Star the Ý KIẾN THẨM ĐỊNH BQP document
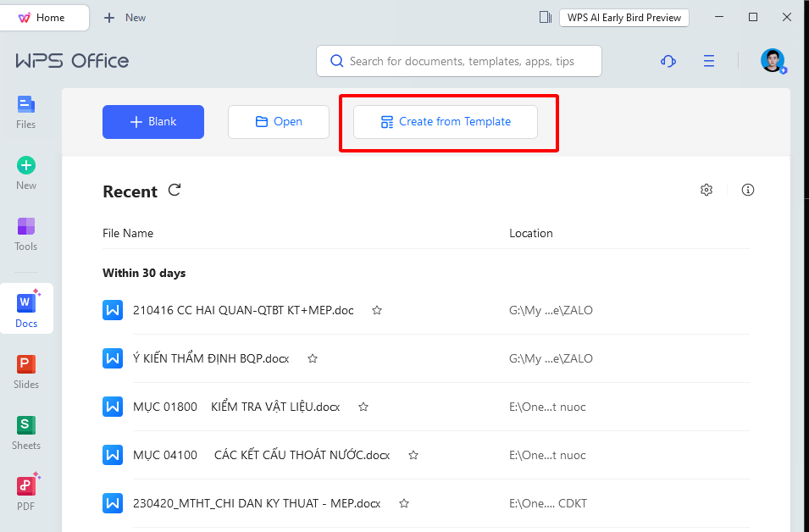This screenshot has width=809, height=532. [313, 358]
